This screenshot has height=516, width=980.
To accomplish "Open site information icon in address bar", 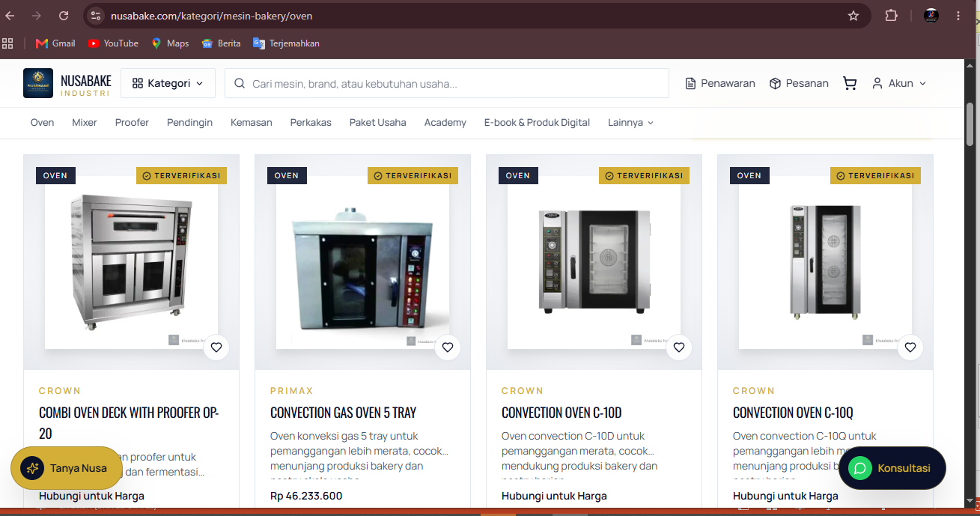I will tap(94, 16).
